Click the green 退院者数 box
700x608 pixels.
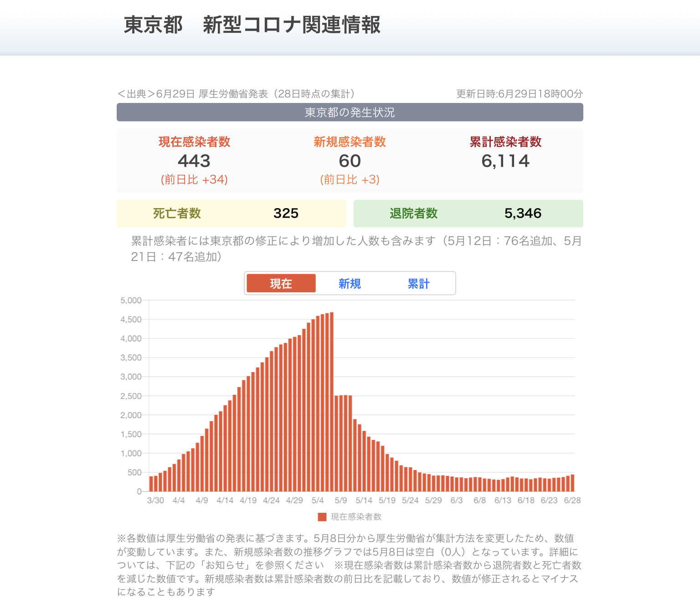coord(468,213)
